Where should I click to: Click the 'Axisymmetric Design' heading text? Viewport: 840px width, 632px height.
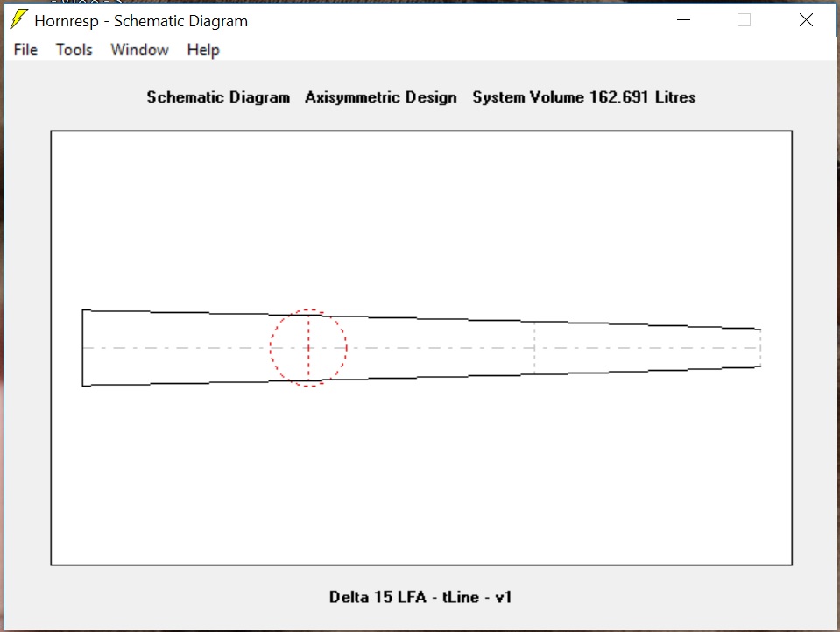tap(381, 97)
